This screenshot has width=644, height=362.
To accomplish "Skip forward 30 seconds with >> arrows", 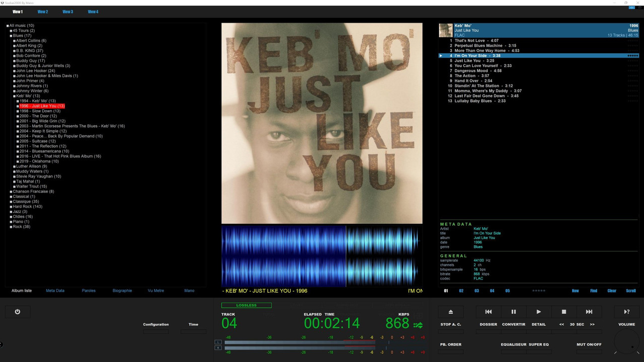I will click(592, 324).
